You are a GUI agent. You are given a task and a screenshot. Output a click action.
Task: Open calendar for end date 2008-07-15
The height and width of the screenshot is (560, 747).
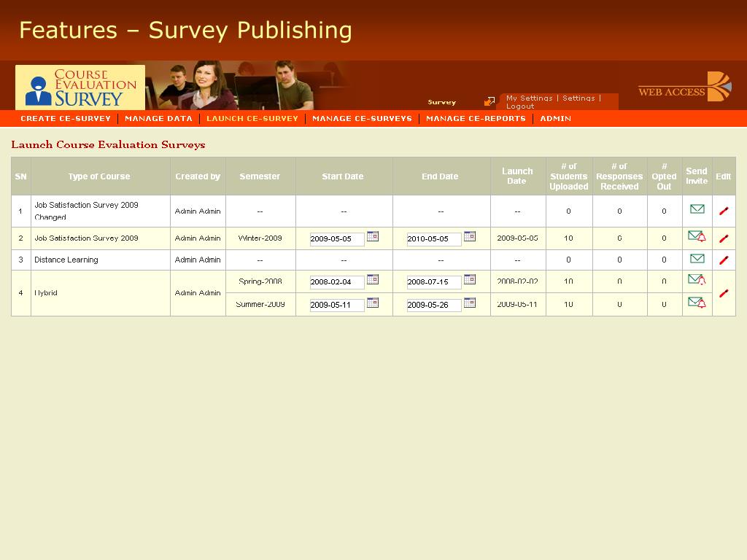point(470,279)
